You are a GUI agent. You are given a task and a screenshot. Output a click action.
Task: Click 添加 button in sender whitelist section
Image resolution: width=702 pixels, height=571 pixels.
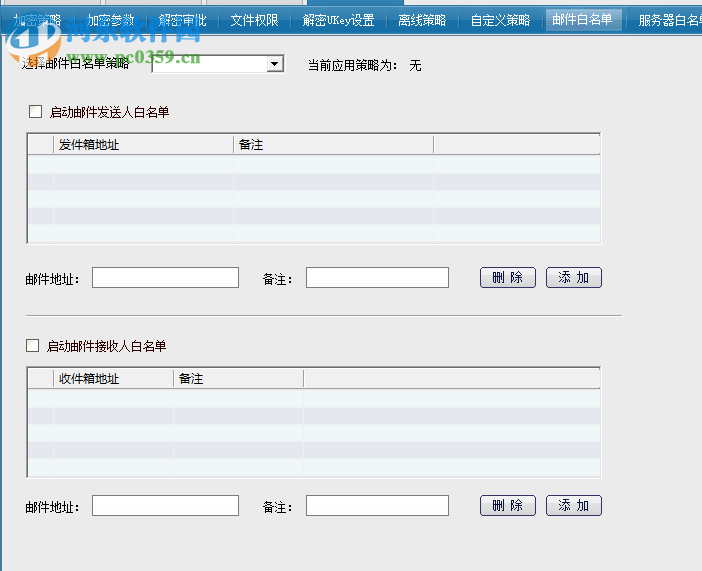(x=574, y=278)
